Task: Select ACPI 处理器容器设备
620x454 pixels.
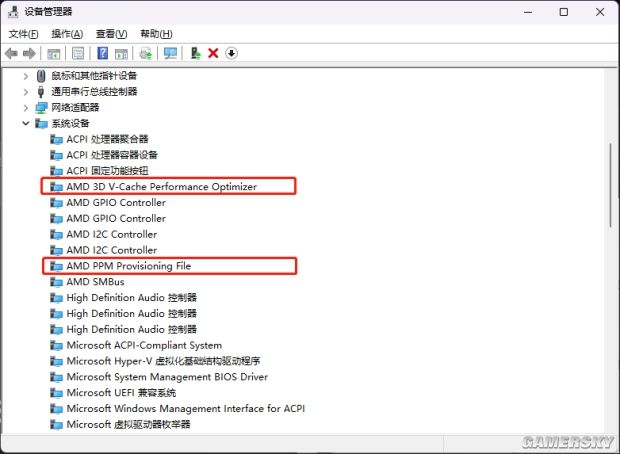Action: [112, 155]
